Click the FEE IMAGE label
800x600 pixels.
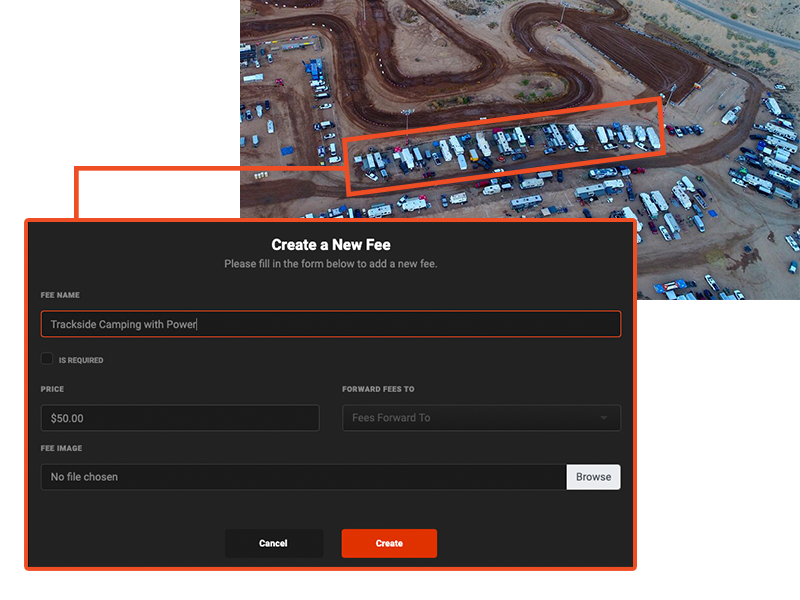pos(61,448)
